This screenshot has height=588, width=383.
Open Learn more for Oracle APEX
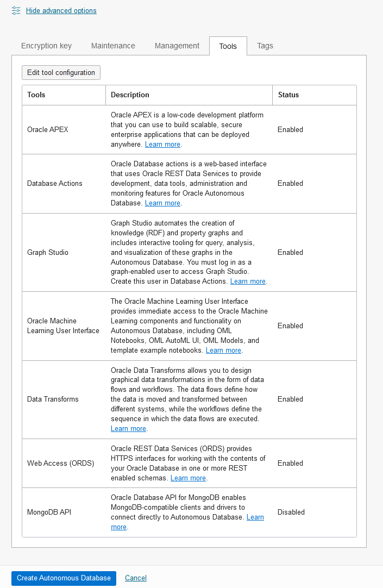click(162, 144)
